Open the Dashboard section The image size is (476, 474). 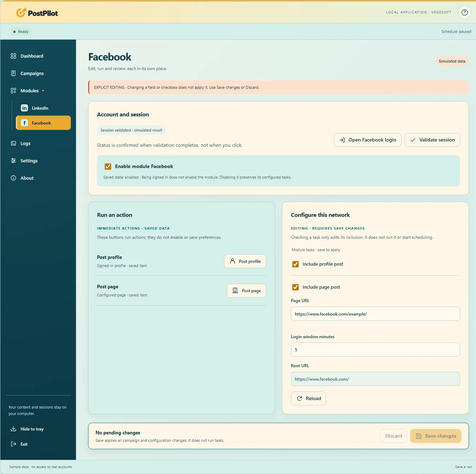[32, 56]
